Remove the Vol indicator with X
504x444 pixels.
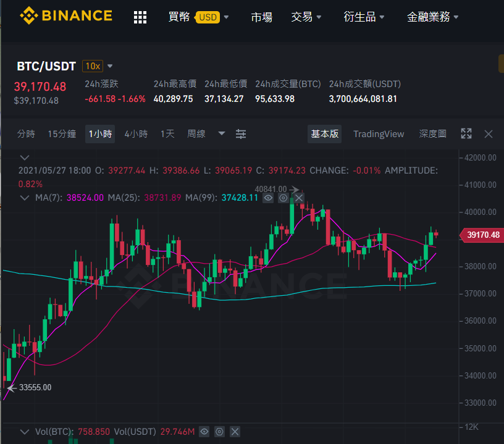[x=235, y=432]
